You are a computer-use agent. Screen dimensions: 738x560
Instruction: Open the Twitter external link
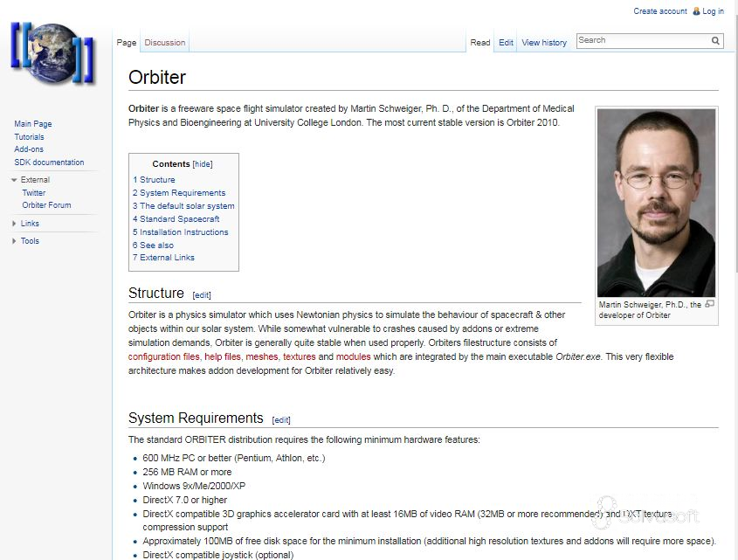coord(34,192)
